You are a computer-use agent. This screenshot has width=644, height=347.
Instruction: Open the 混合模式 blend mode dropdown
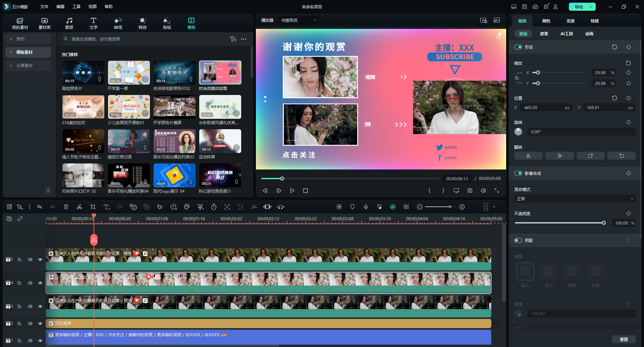pos(575,199)
